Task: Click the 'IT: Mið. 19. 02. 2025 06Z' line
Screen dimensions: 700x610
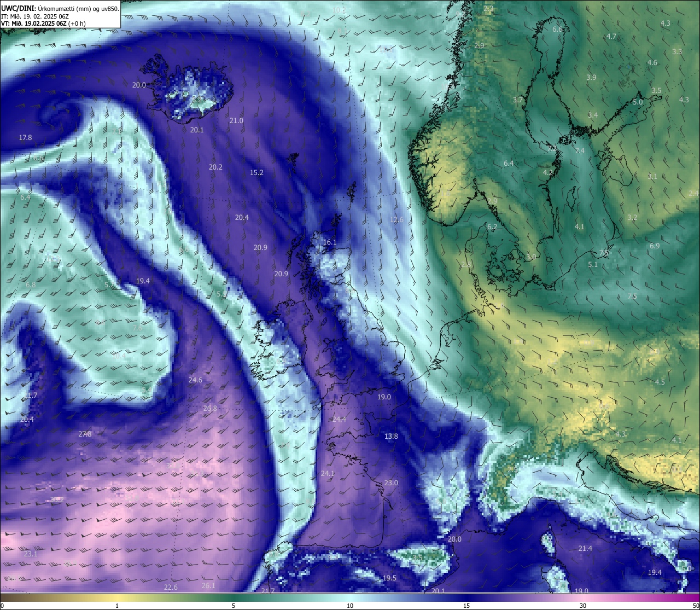Action: (x=35, y=16)
